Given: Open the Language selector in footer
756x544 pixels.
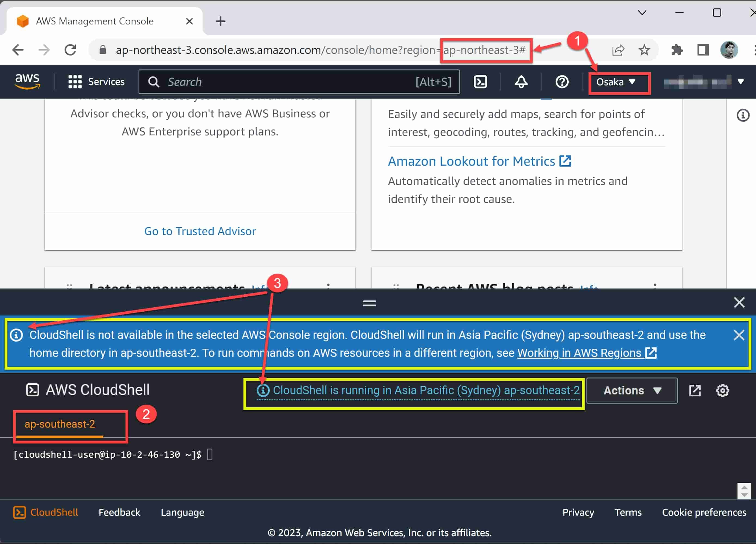Looking at the screenshot, I should point(182,512).
